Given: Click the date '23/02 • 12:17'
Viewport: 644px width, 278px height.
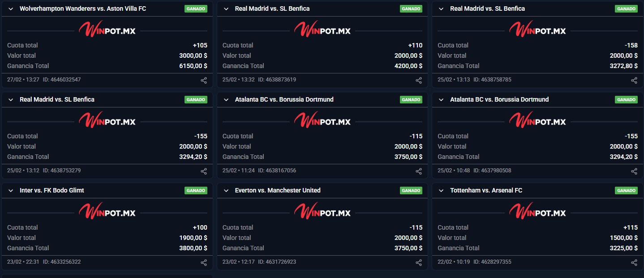Looking at the screenshot, I should coord(238,262).
